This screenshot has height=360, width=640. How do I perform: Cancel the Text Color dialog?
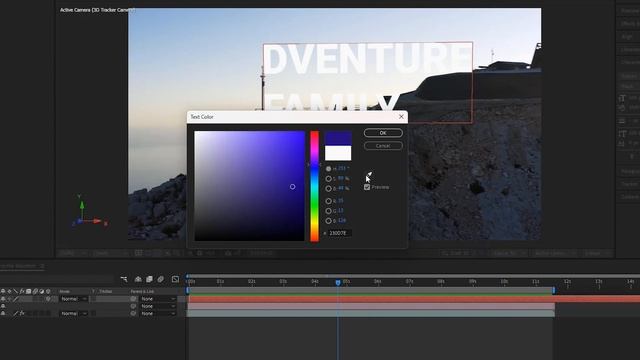point(383,146)
